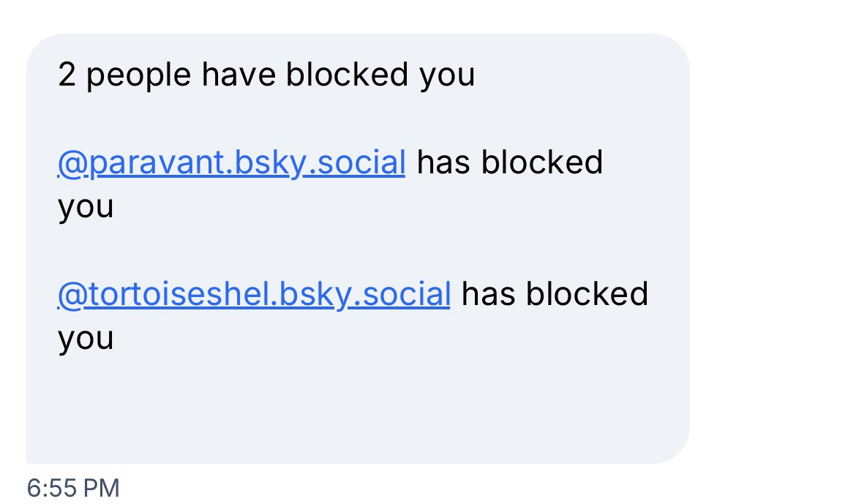Viewport: 856px width, 504px height.
Task: Click "has blocked" after the paravant link
Action: (510, 163)
